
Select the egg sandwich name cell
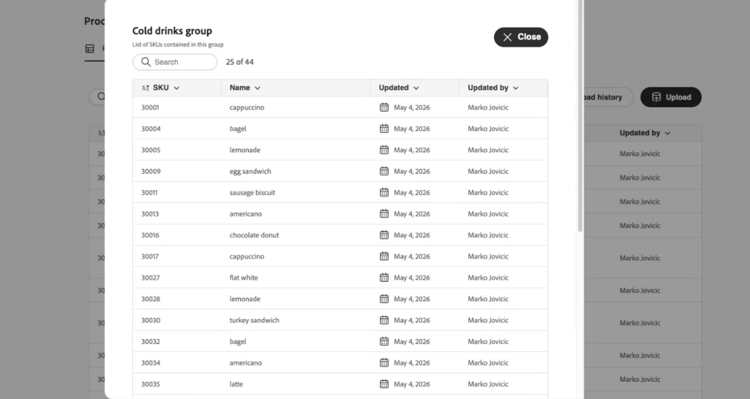[x=250, y=171]
